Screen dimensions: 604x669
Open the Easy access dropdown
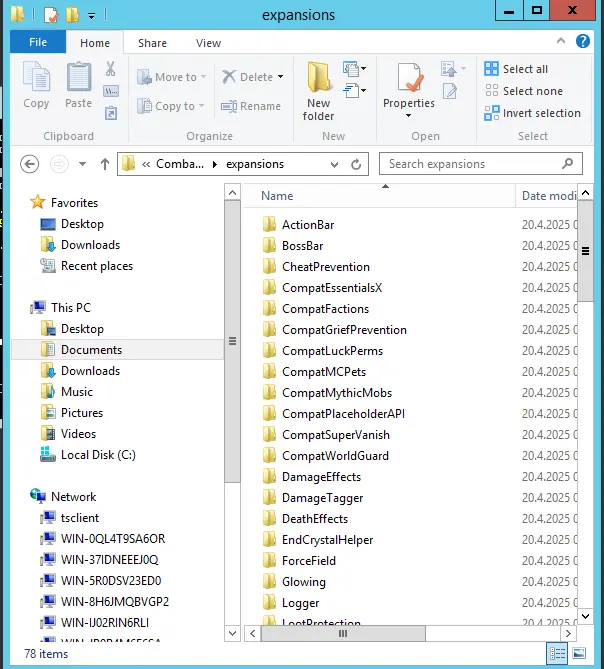(x=354, y=90)
